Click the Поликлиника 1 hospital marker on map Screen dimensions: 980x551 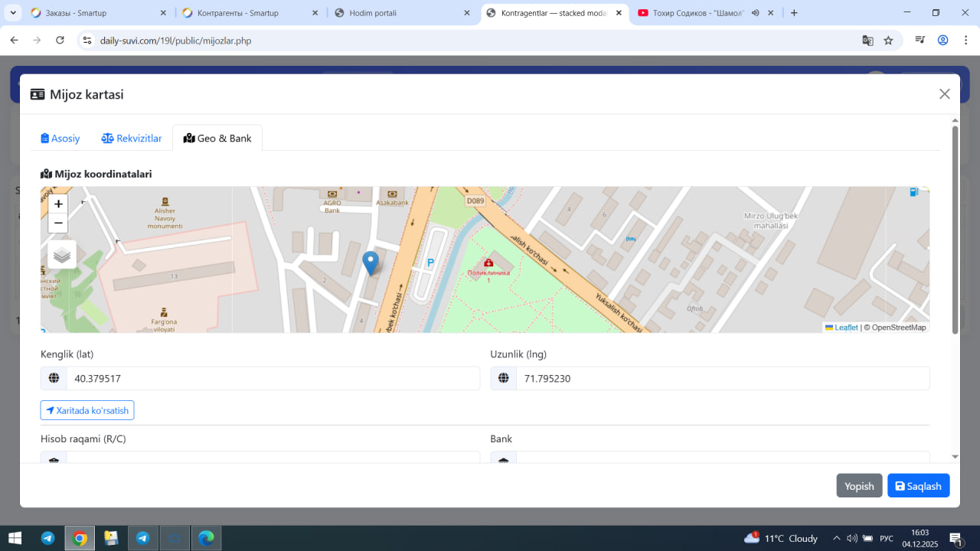488,262
